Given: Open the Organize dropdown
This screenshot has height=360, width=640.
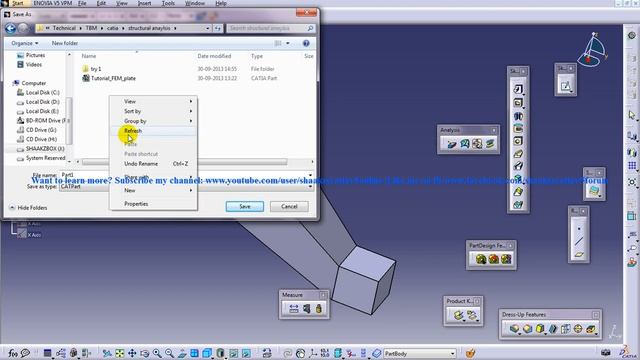Looking at the screenshot, I should 24,43.
